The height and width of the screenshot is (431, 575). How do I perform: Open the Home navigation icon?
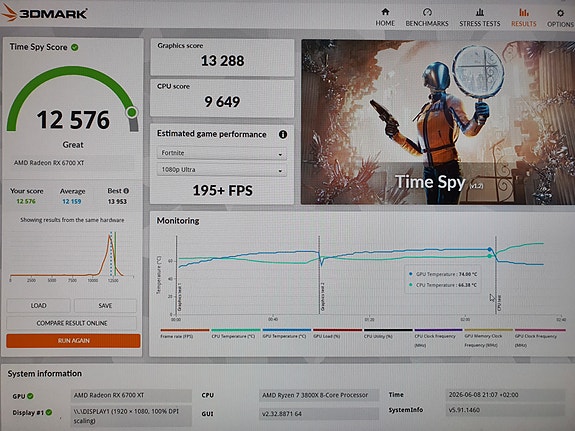click(x=385, y=12)
